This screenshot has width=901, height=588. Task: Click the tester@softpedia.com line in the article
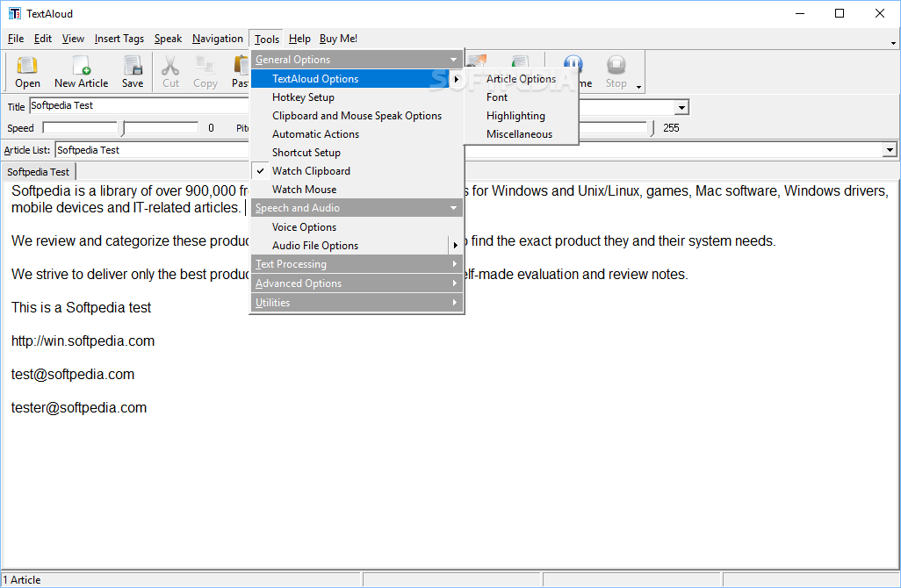pyautogui.click(x=79, y=408)
